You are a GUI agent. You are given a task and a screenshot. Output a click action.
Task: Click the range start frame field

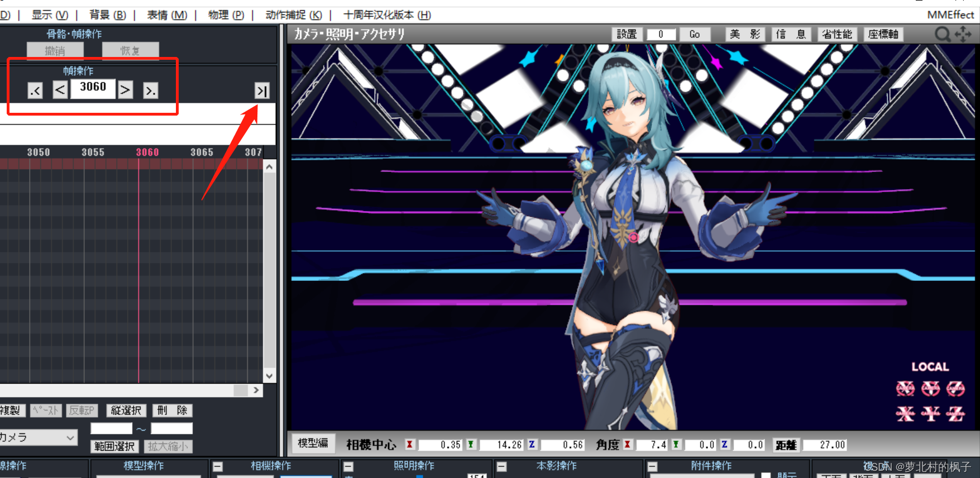(x=112, y=428)
